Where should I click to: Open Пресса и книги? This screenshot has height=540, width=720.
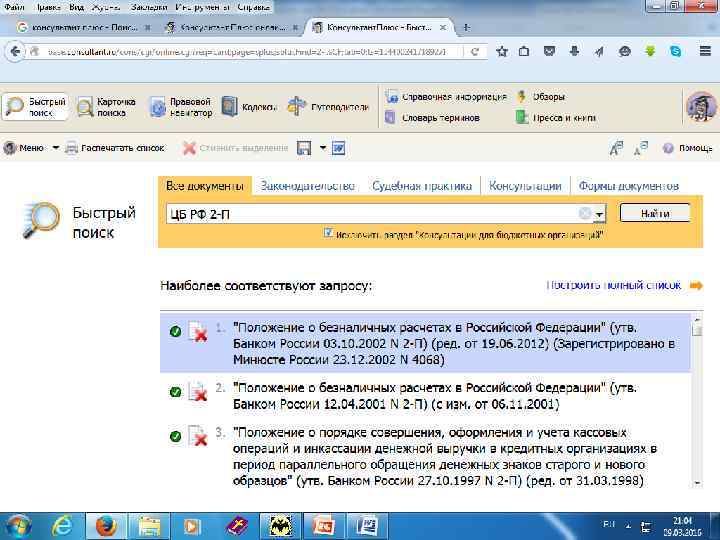[556, 118]
